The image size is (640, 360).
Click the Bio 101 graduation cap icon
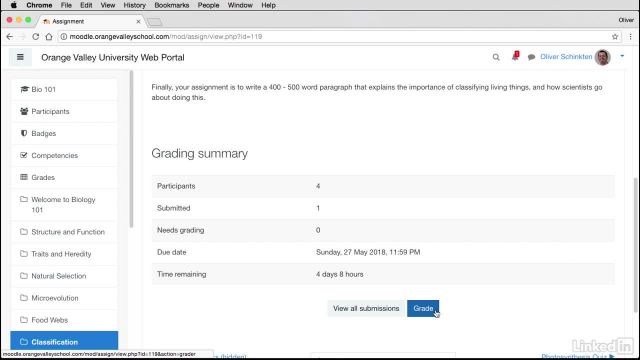click(x=24, y=89)
